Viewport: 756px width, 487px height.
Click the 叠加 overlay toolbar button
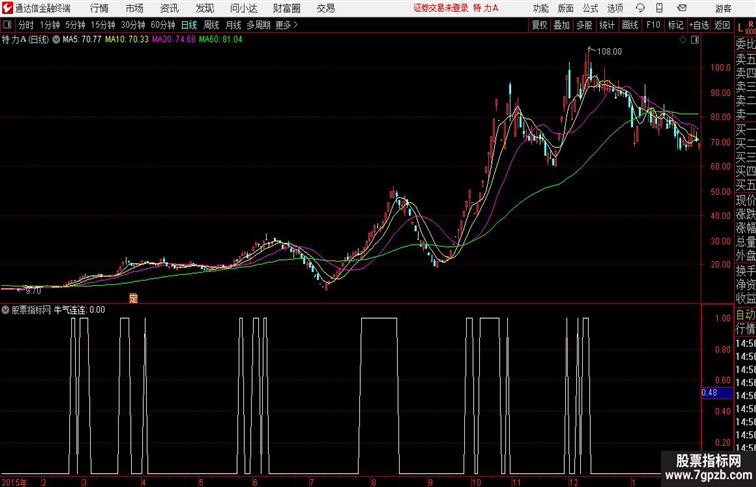pos(562,25)
